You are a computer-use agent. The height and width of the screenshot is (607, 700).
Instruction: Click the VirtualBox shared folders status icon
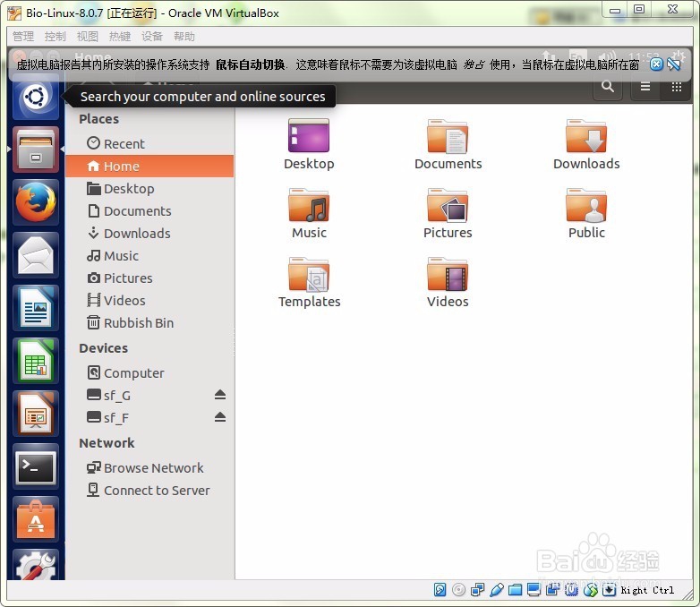coord(516,590)
